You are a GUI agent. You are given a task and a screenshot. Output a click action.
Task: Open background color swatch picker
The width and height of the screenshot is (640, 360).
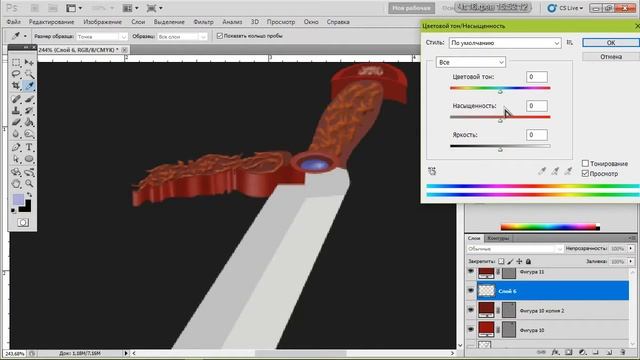(26, 207)
